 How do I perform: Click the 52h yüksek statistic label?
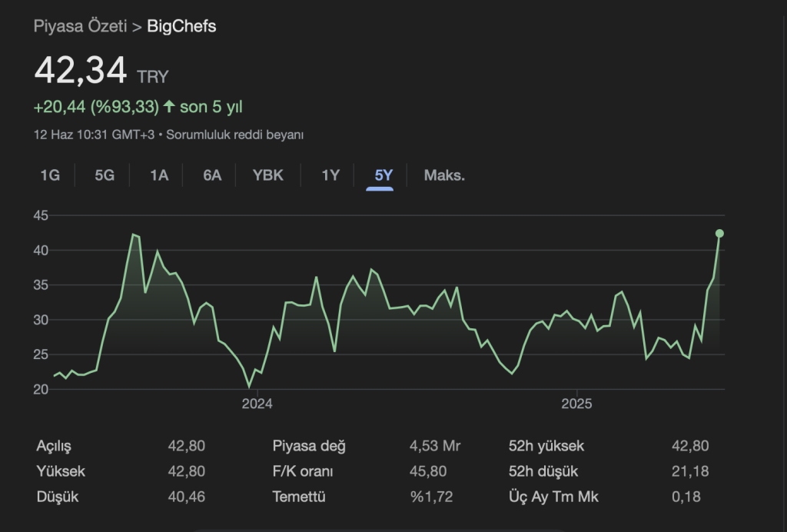click(546, 446)
